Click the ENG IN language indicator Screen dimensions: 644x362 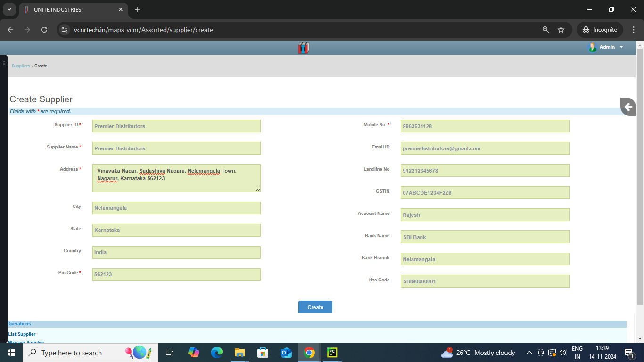[577, 353]
